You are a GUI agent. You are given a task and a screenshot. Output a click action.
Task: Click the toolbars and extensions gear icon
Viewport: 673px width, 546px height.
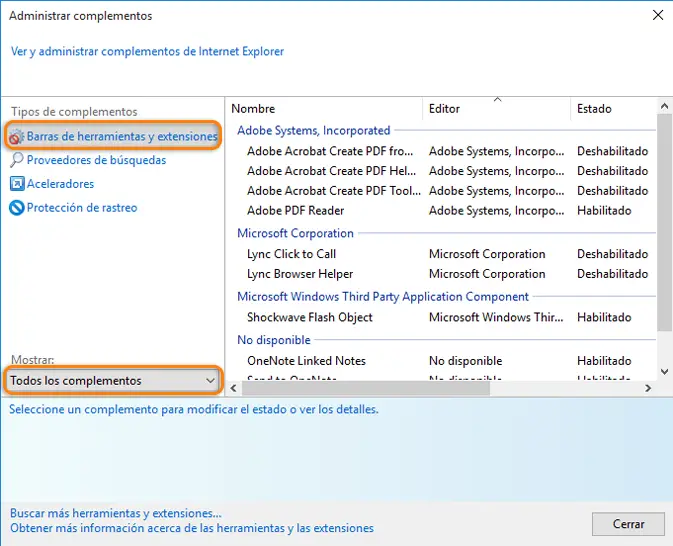(x=16, y=137)
